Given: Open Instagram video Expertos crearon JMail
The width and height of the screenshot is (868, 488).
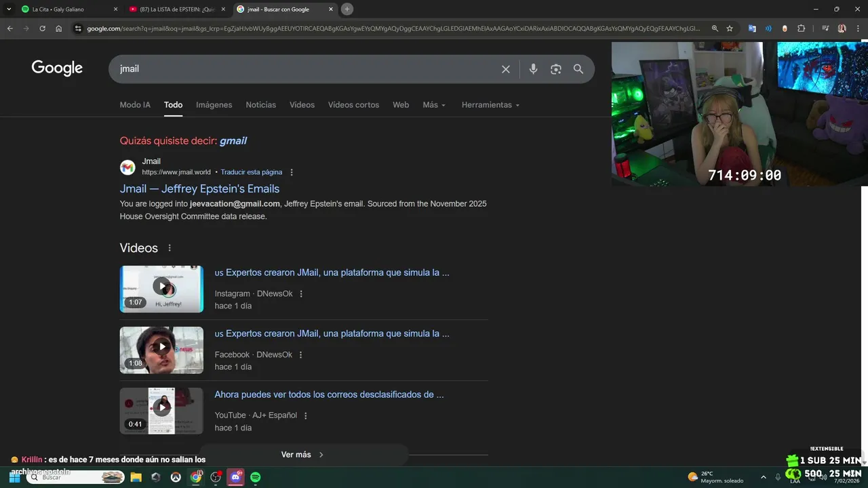Looking at the screenshot, I should (x=332, y=272).
